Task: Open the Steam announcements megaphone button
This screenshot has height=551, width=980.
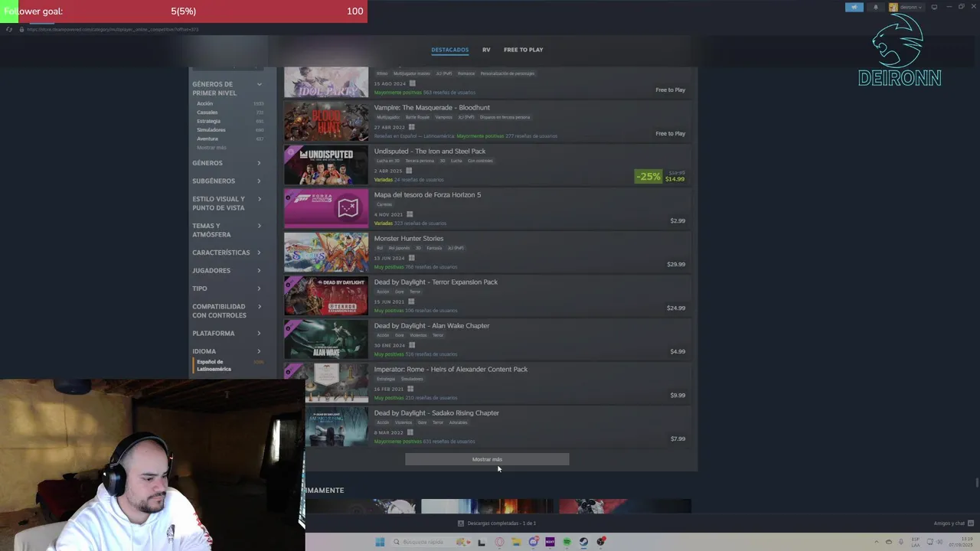Action: pos(854,7)
